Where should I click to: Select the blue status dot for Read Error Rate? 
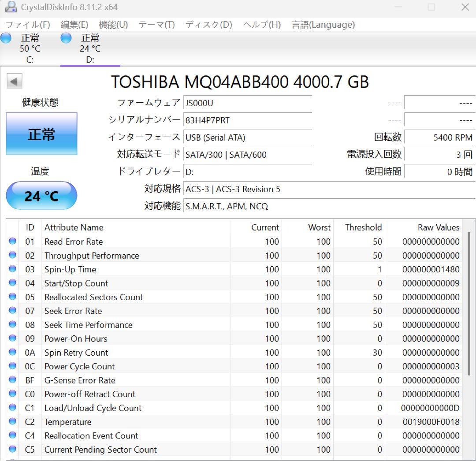pyautogui.click(x=12, y=242)
